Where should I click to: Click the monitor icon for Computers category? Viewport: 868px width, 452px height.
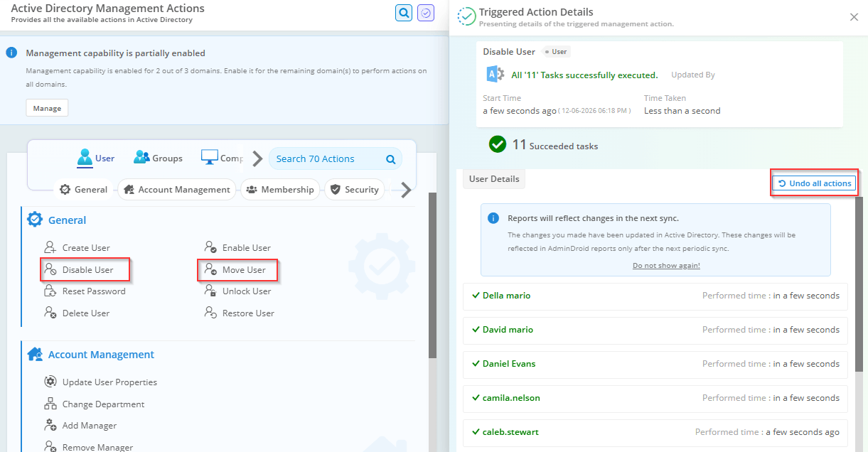point(209,158)
